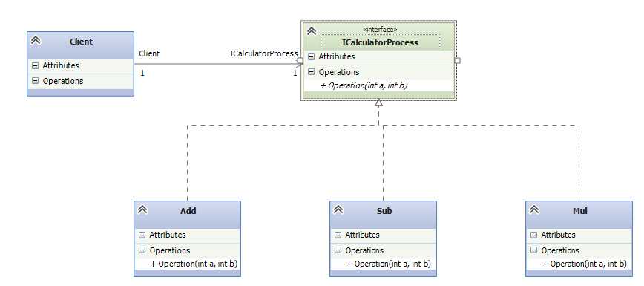Collapse Operations section in ICalculatorProcess
Image resolution: width=644 pixels, height=286 pixels.
(312, 72)
